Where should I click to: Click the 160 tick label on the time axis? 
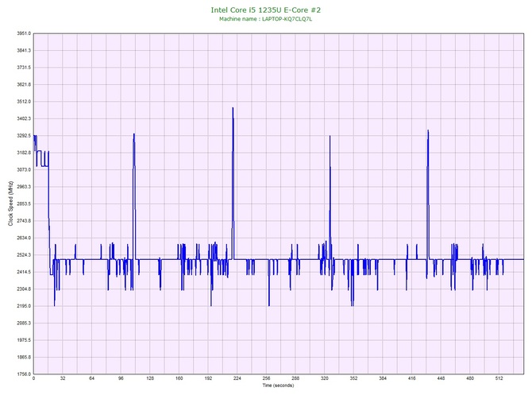point(179,378)
